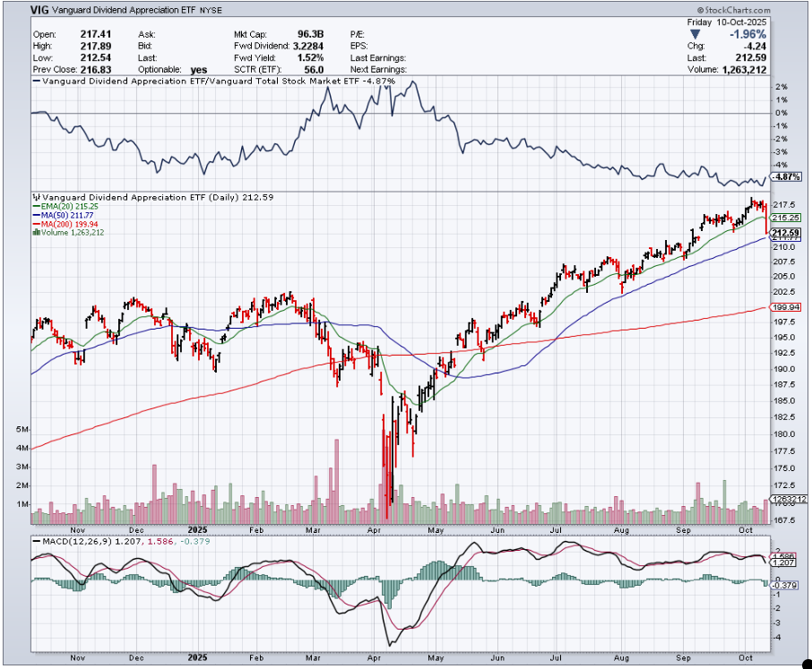Click the MACD(12,26,9) legend line marker

pyautogui.click(x=38, y=541)
